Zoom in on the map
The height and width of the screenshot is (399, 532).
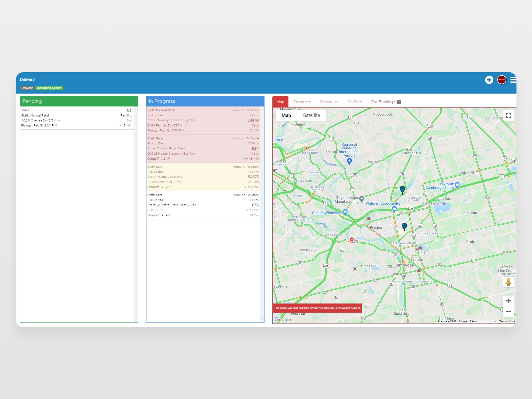point(509,301)
